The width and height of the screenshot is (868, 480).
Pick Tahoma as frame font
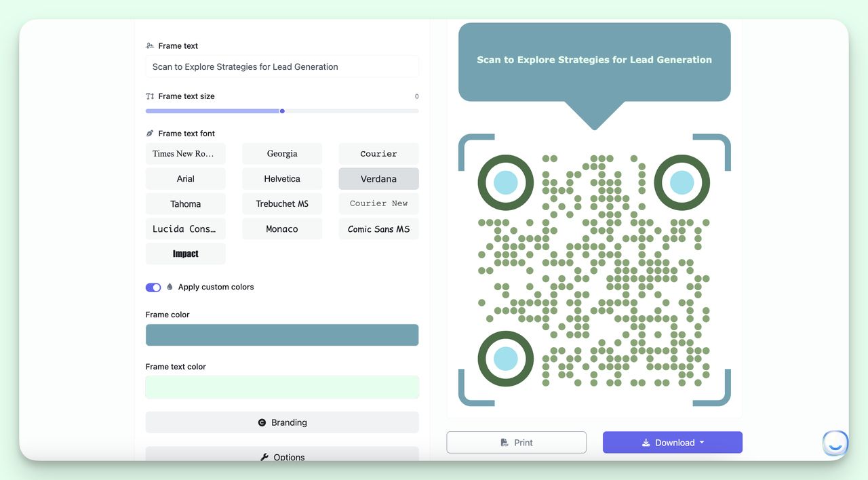click(186, 204)
